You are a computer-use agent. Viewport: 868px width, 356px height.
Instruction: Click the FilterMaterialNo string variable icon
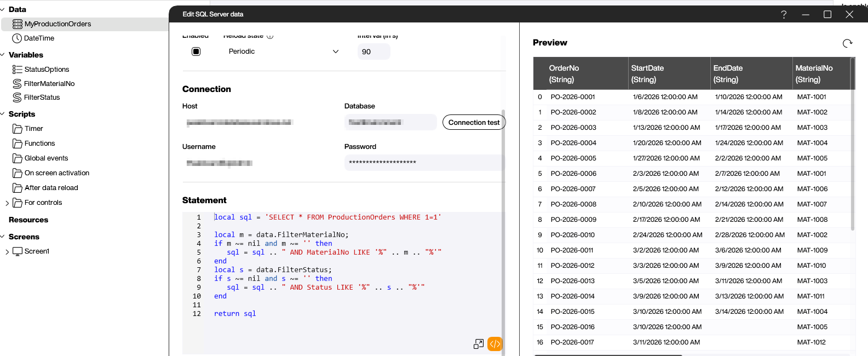pos(17,84)
